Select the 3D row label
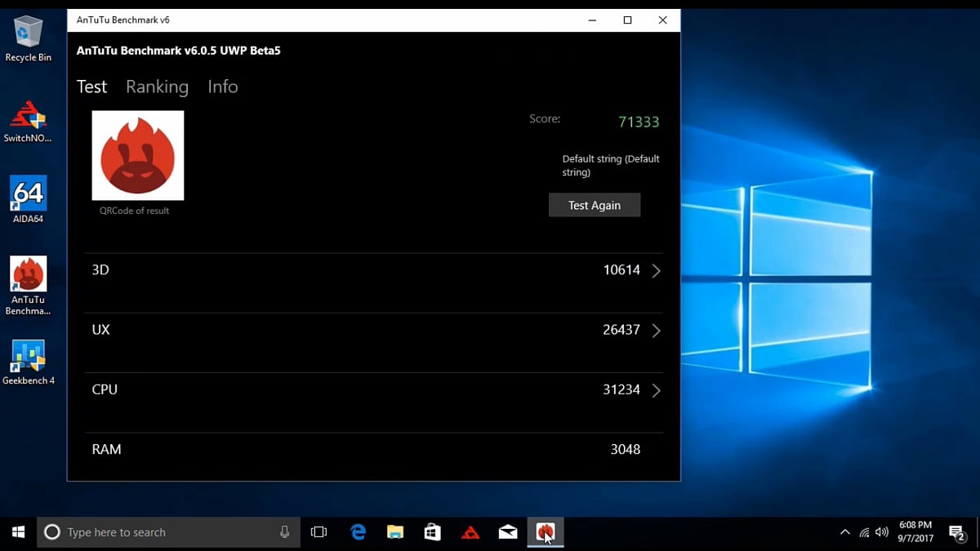 pyautogui.click(x=100, y=269)
